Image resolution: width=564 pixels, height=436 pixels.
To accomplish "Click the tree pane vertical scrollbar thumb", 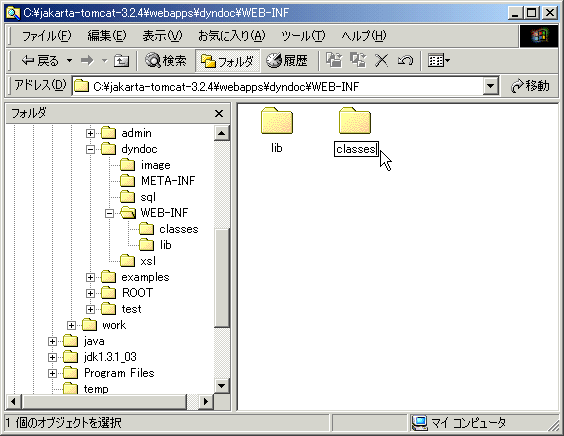I will (x=222, y=278).
